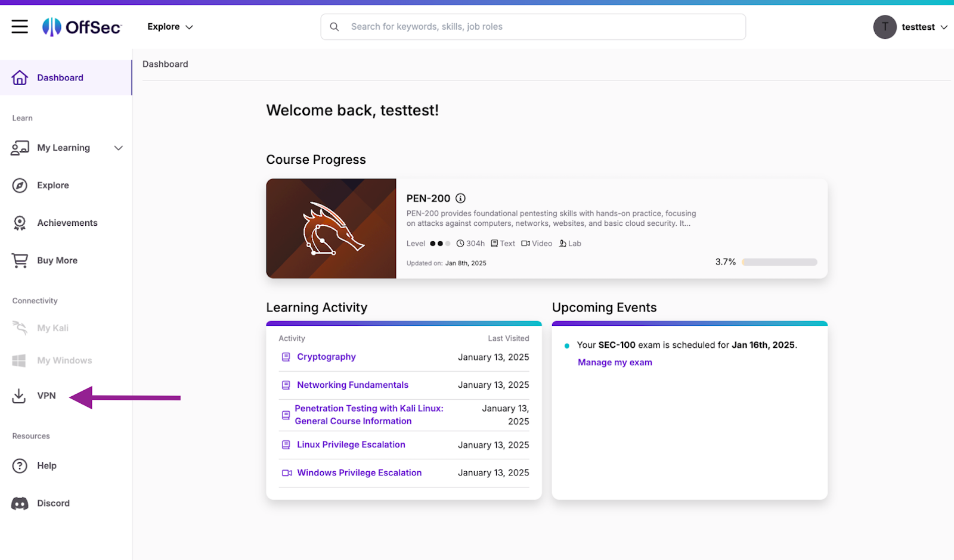Click the Cryptography text module icon
Viewport: 954px width, 560px height.
click(286, 357)
